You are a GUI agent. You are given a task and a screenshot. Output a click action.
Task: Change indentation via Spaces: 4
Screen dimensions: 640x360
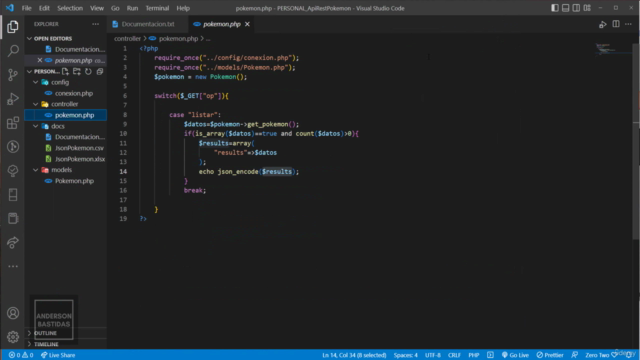click(x=405, y=355)
